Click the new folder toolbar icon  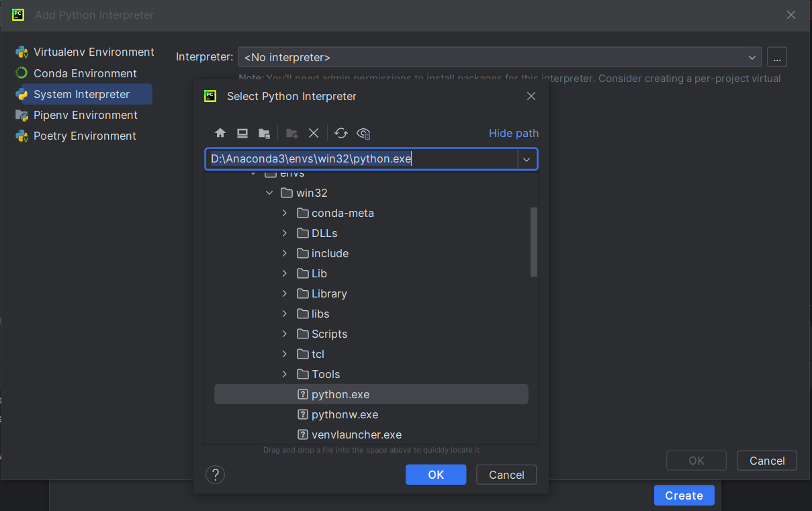292,133
